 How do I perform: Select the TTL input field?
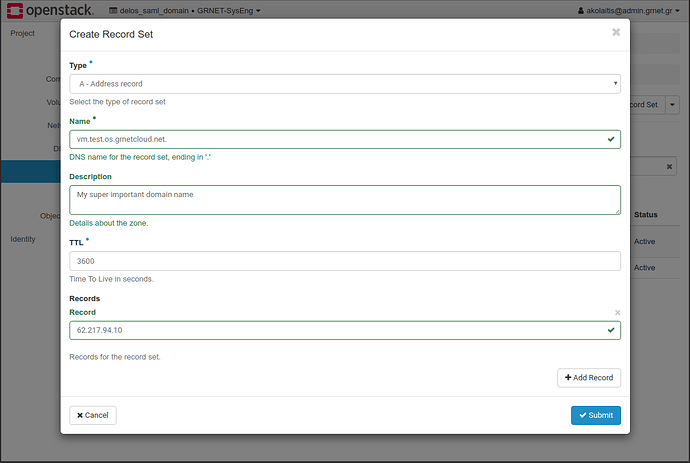click(344, 261)
